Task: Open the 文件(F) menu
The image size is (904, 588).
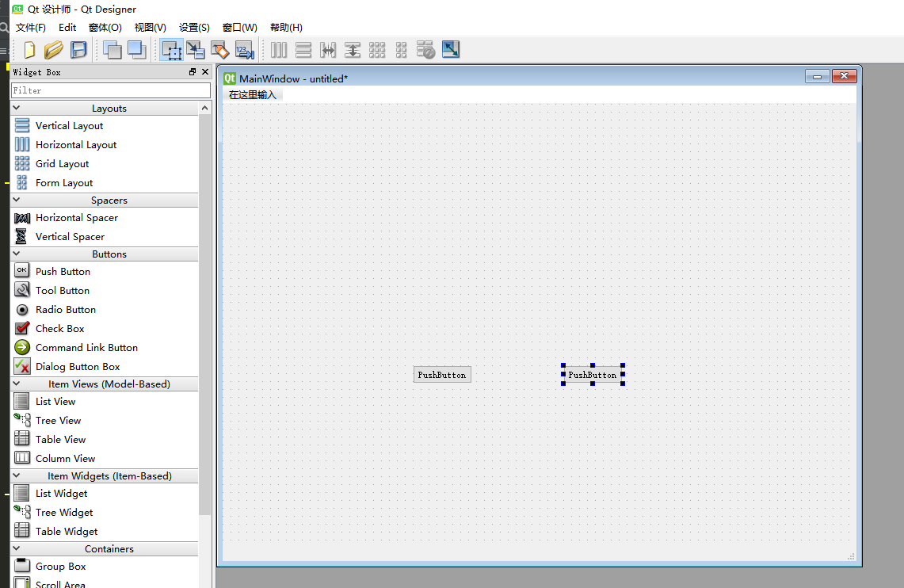Action: click(x=31, y=28)
